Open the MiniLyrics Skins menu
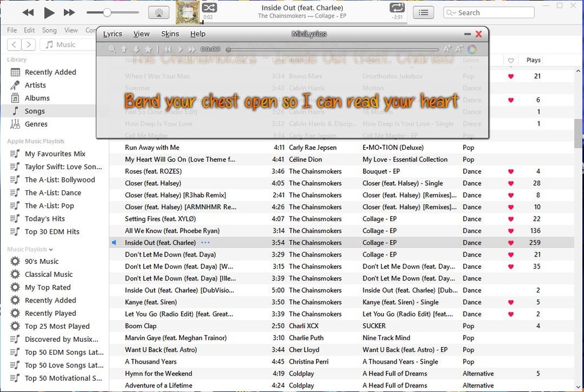Viewport: 584px width, 392px height. pyautogui.click(x=170, y=34)
